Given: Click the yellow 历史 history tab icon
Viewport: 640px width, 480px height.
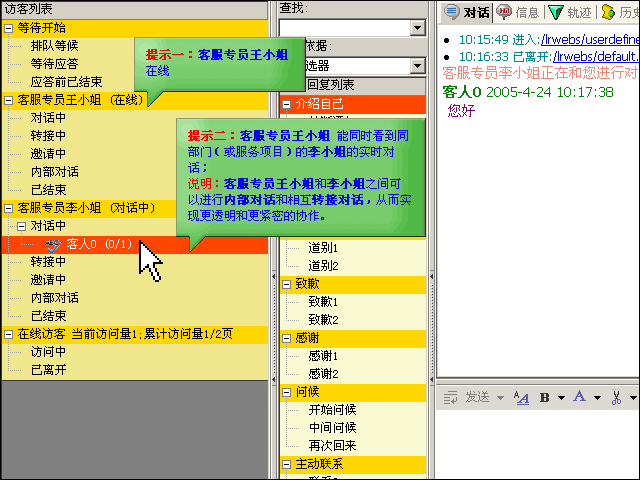Looking at the screenshot, I should [608, 12].
